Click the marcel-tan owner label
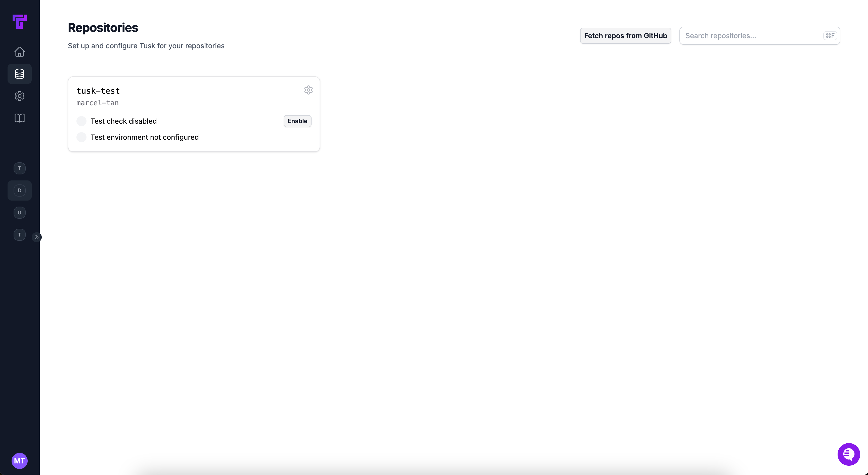868x475 pixels. (x=97, y=103)
